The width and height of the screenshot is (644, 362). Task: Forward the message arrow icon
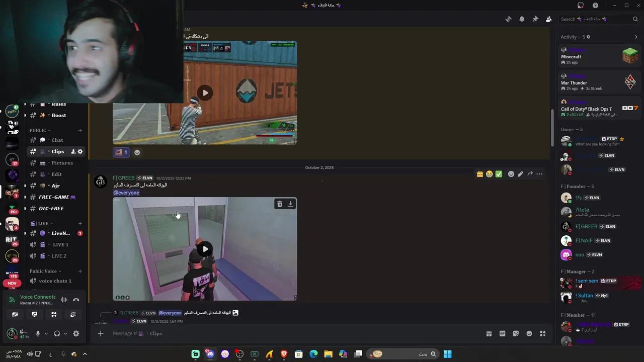[x=530, y=174]
